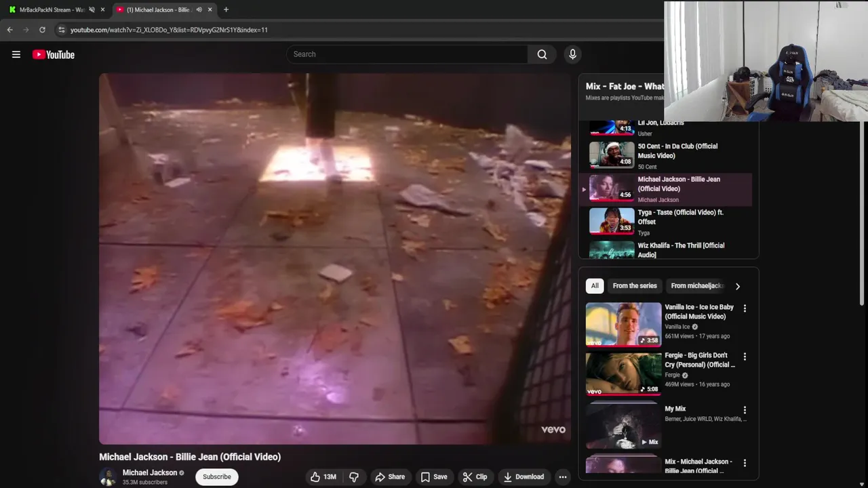Click 661M views 17 years ago text

(x=697, y=336)
